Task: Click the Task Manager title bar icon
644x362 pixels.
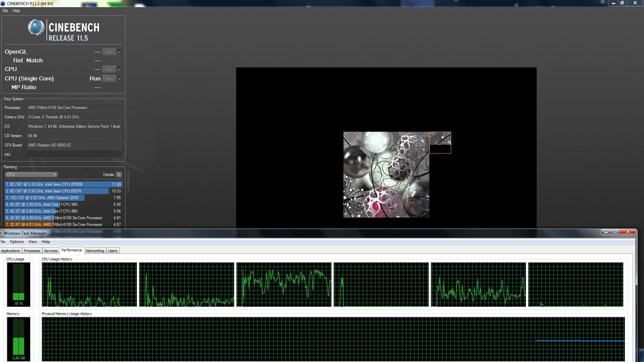Action: 1,233
